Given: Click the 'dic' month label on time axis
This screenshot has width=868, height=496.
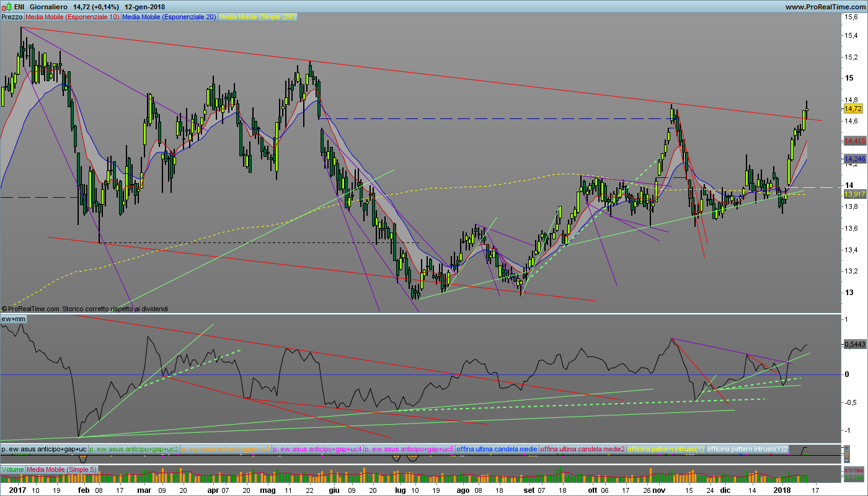Looking at the screenshot, I should coord(725,490).
